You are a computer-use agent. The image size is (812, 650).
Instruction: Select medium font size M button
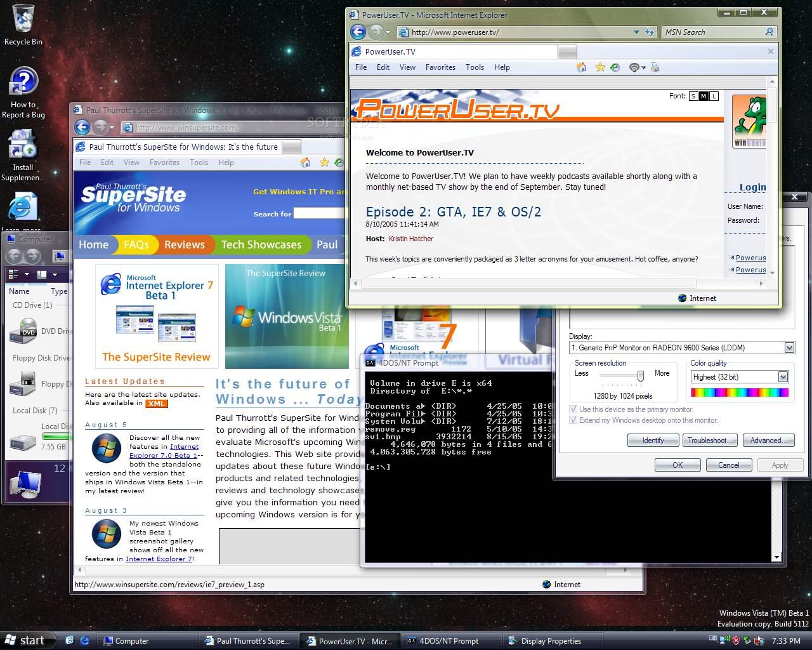click(704, 96)
